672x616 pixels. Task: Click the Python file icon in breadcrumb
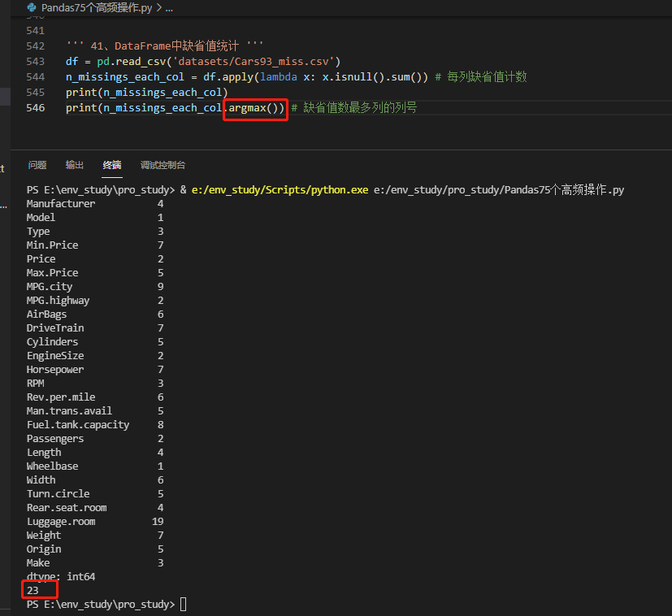(x=32, y=7)
